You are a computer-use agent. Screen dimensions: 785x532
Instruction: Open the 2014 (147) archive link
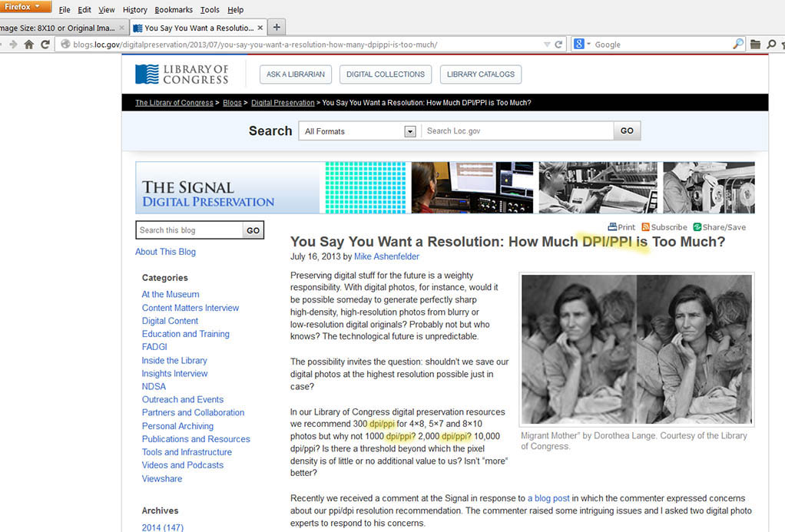[163, 527]
